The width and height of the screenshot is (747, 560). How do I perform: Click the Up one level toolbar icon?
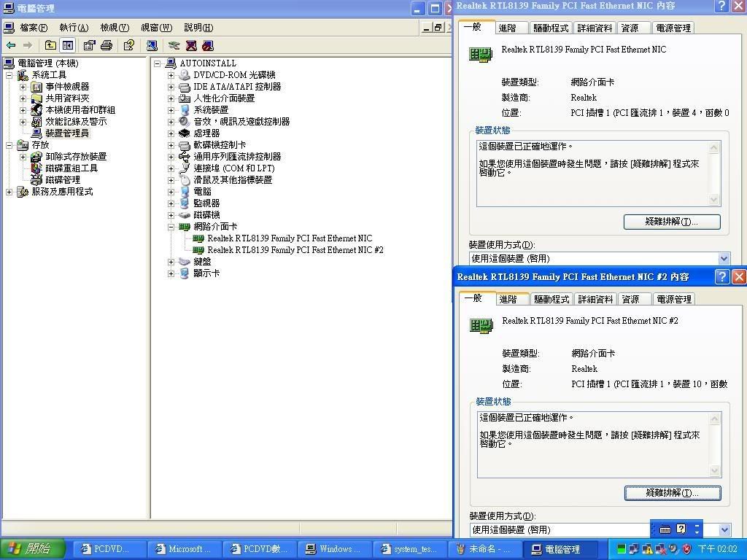tap(50, 45)
